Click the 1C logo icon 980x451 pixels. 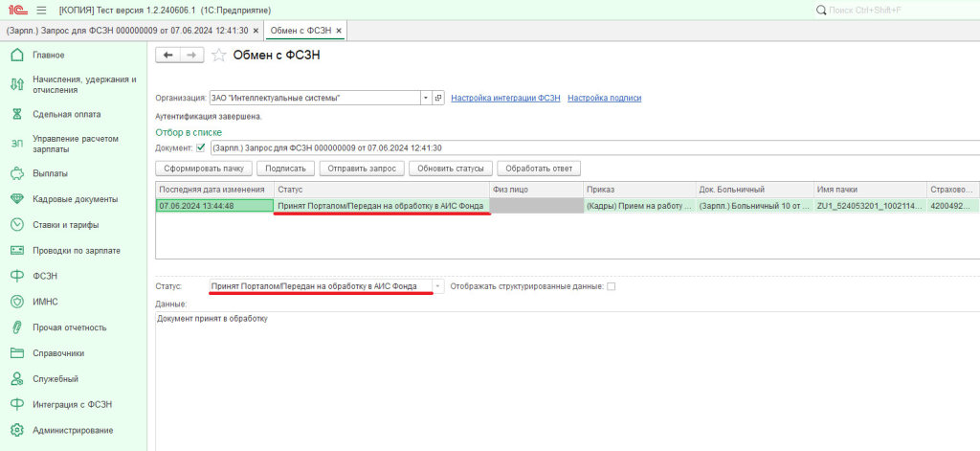point(16,10)
